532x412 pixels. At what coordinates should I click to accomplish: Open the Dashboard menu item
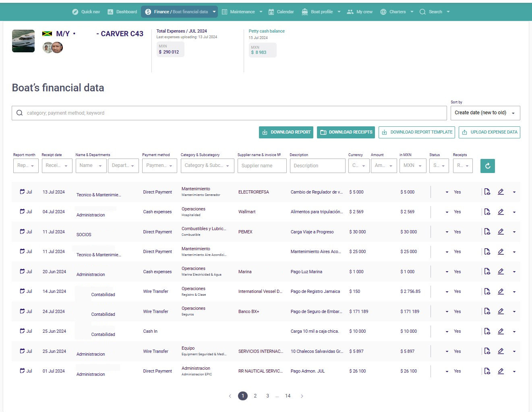122,12
